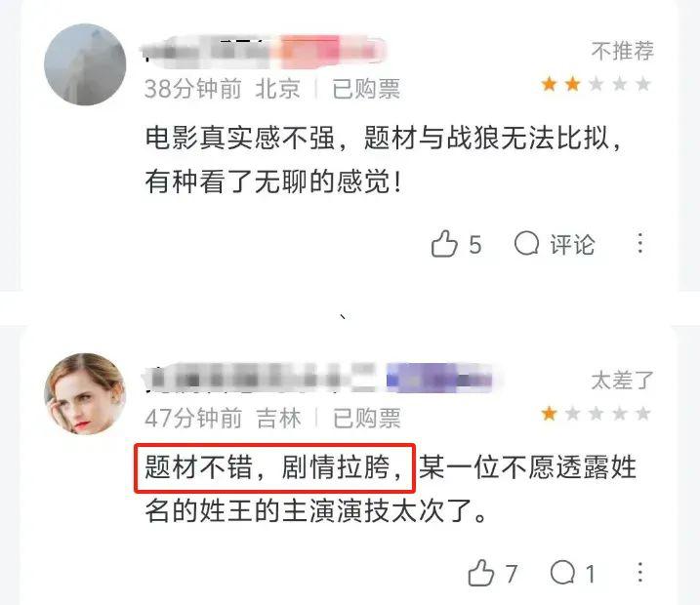Click the blurred username of Beijing reviewer
This screenshot has height=605, width=700.
pos(264,52)
